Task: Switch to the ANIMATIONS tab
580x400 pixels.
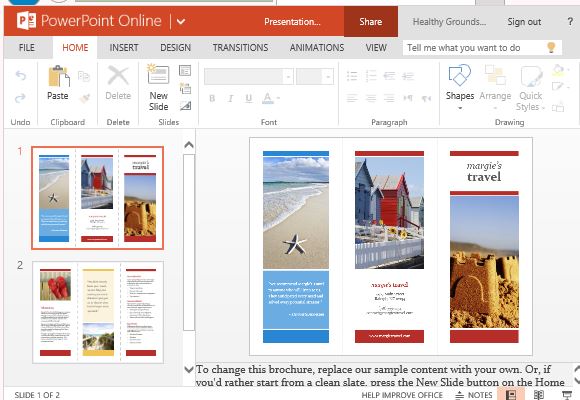Action: pos(317,48)
